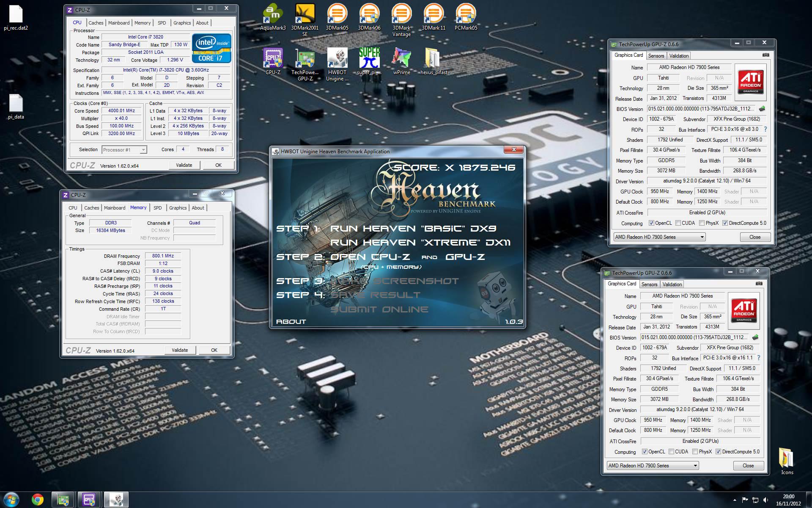Select the pi_data file on desktop
This screenshot has height=508, width=812.
coord(16,107)
